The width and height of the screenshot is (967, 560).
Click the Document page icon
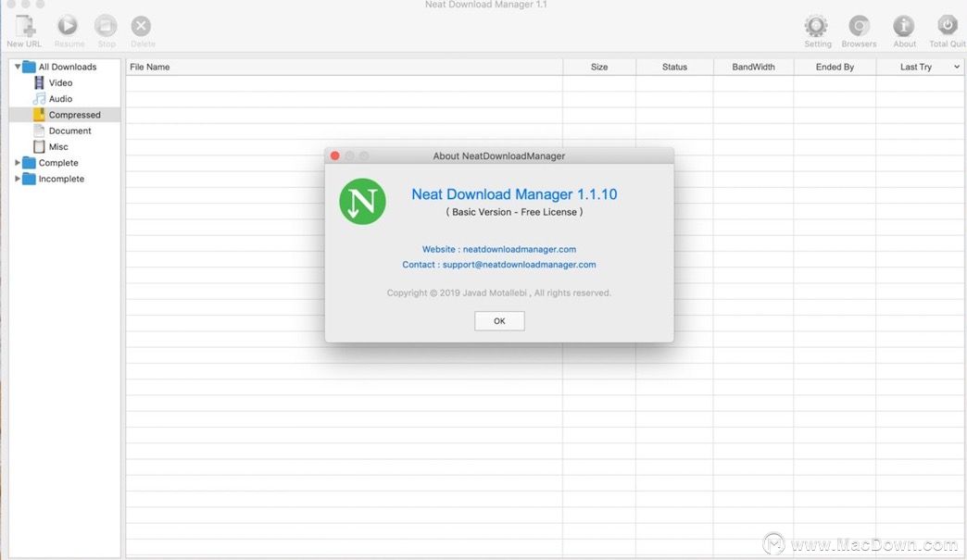(x=40, y=131)
